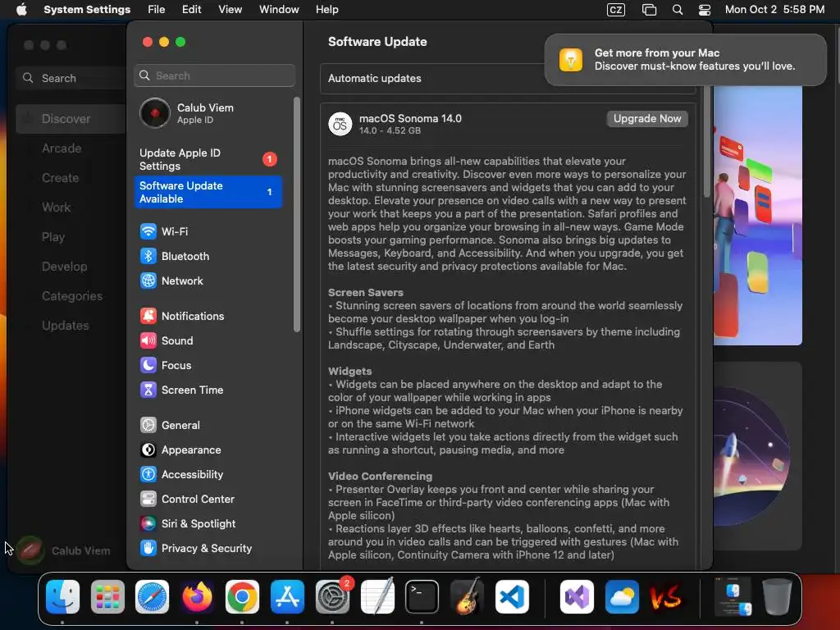Image resolution: width=840 pixels, height=630 pixels.
Task: Open Trash in the Dock
Action: (x=777, y=597)
